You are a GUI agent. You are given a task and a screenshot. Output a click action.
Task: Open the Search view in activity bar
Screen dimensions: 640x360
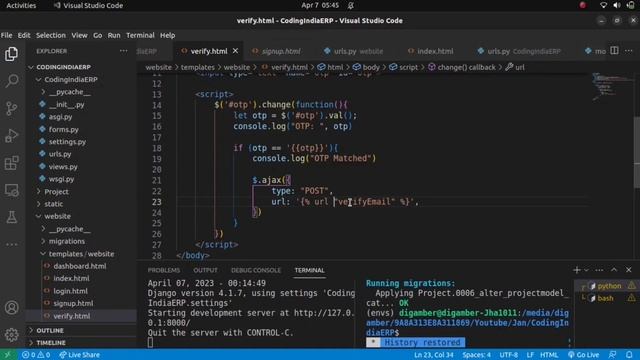[11, 81]
